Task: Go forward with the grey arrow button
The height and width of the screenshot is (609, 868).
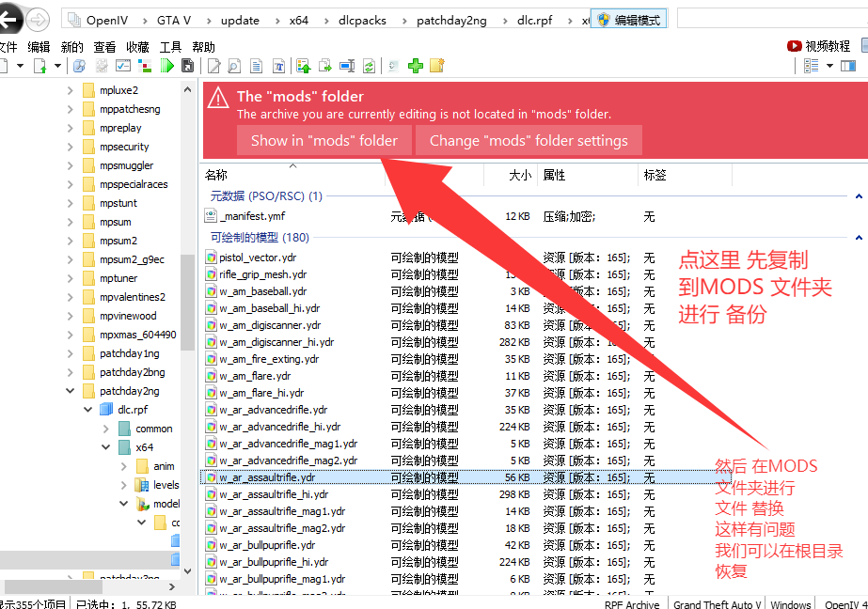Action: pyautogui.click(x=38, y=21)
